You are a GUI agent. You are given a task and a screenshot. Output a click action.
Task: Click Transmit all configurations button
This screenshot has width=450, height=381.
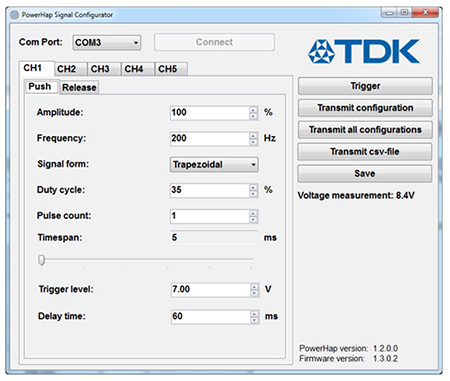pos(365,130)
